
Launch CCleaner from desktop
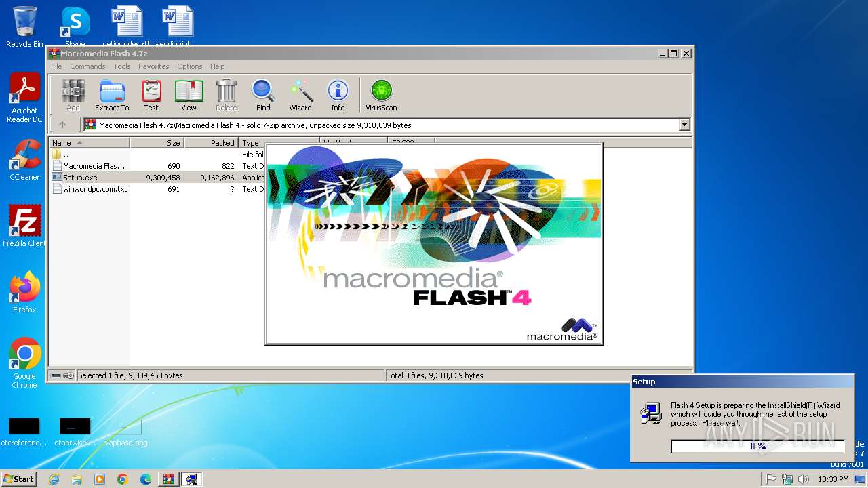click(x=24, y=161)
